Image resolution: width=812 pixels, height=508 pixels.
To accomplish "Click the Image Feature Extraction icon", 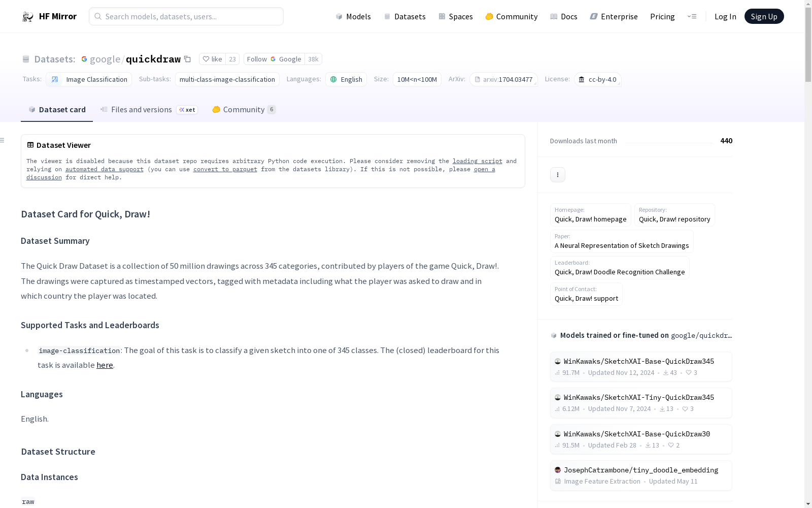I will [558, 482].
